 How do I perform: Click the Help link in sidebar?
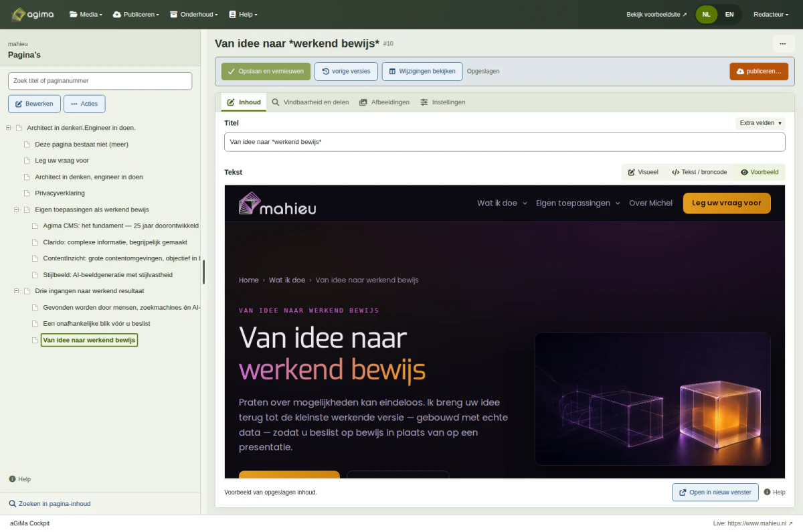click(19, 479)
